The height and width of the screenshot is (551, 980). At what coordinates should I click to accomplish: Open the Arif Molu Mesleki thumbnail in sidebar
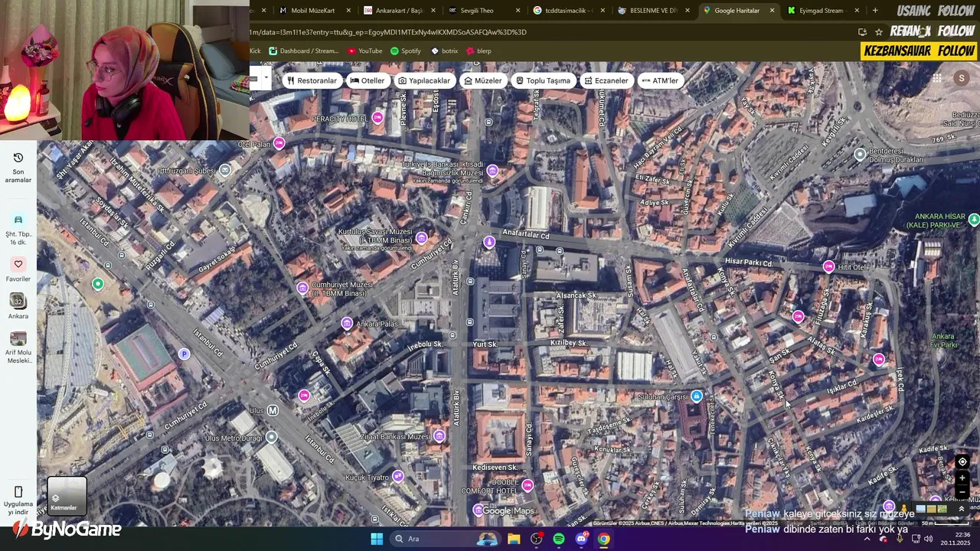[18, 339]
